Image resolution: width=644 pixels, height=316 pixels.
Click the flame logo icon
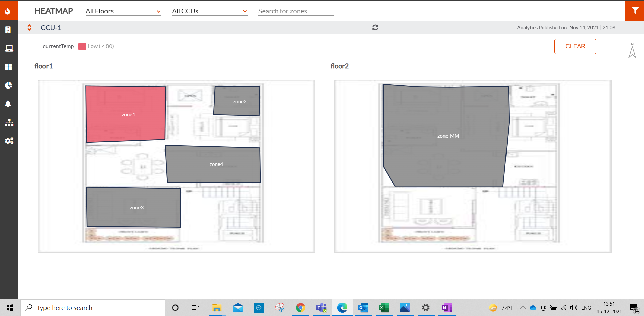pos(8,11)
